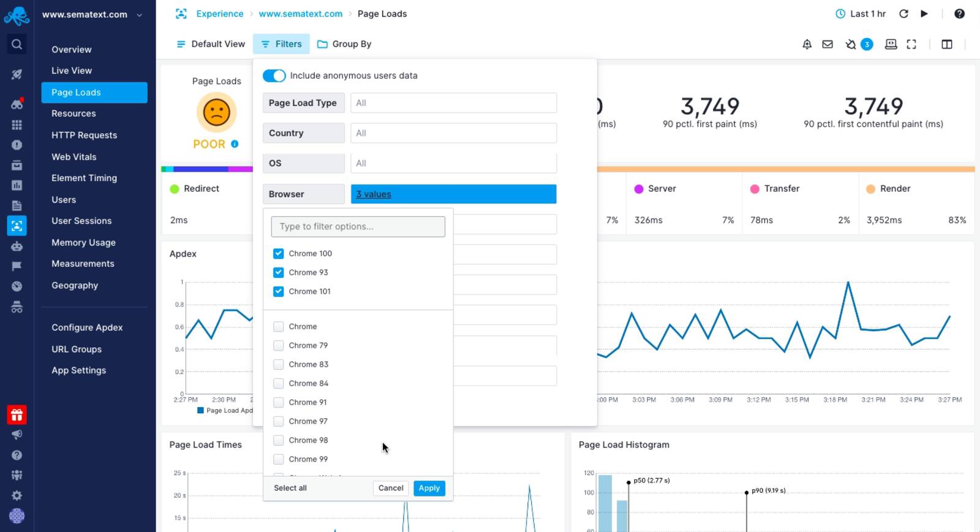
Task: Click the laptop code embed icon
Action: point(891,44)
